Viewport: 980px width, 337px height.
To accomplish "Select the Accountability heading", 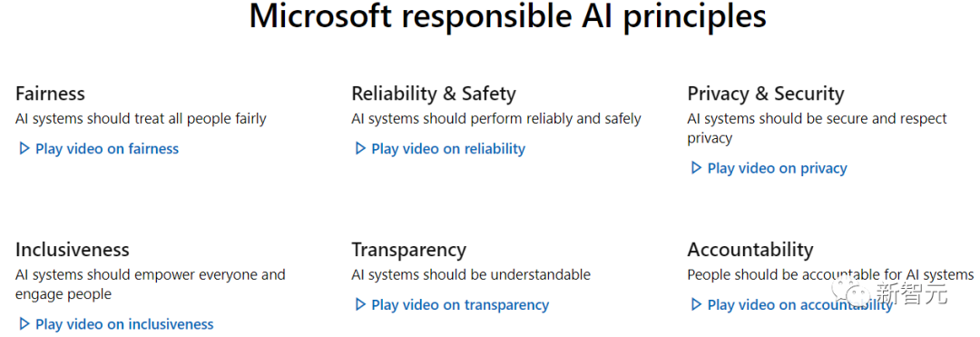I will click(750, 250).
